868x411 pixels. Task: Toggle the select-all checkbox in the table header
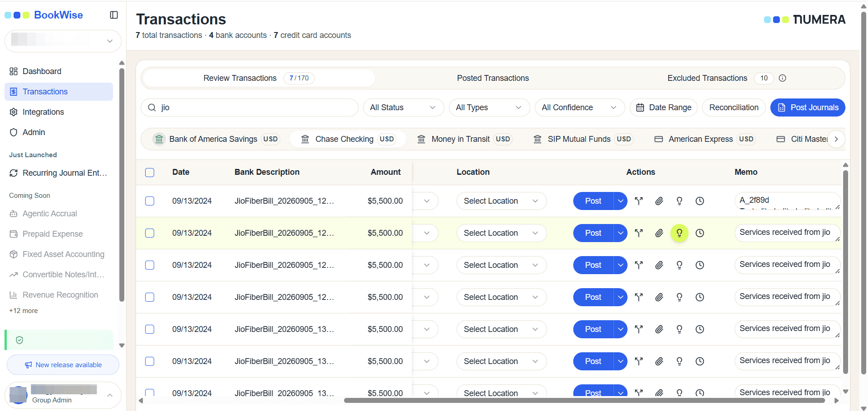150,173
